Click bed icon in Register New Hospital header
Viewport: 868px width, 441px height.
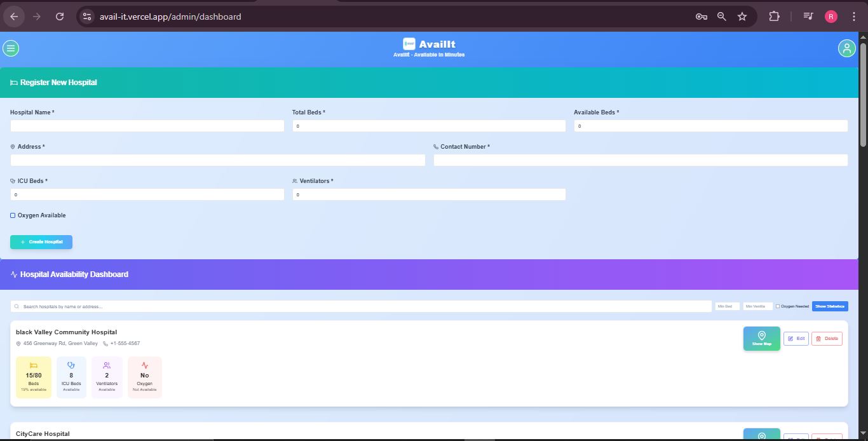tap(14, 83)
